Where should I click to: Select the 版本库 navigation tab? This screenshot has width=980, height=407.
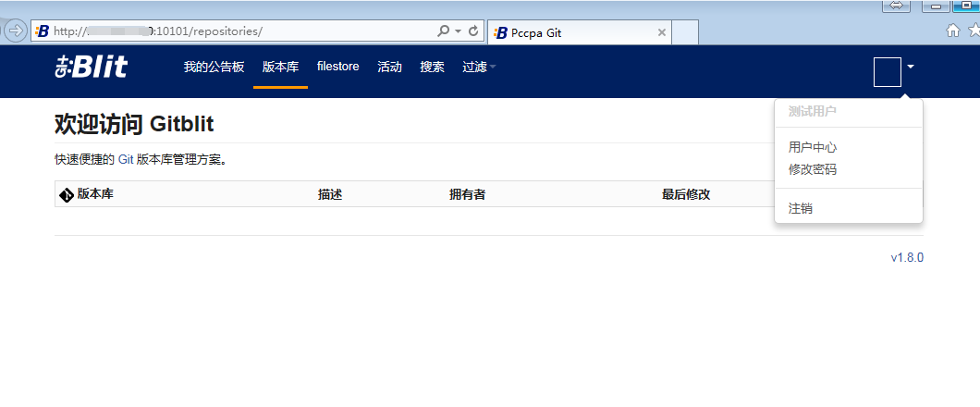(281, 67)
